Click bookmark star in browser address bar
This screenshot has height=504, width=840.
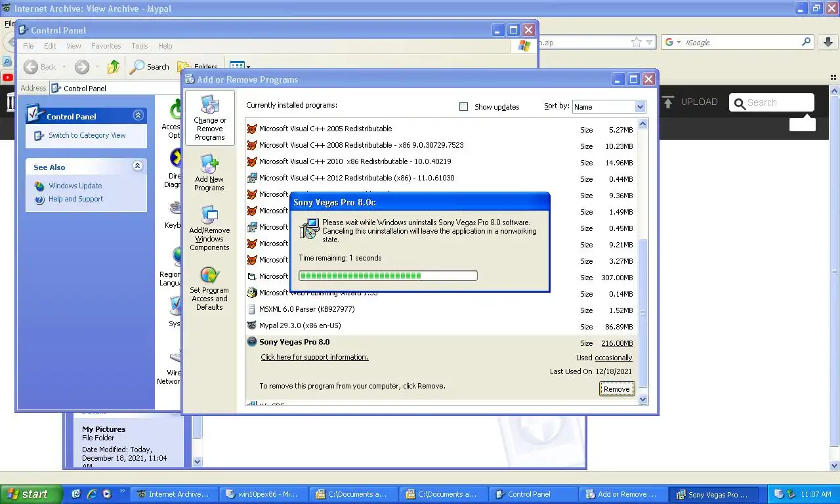(x=636, y=42)
